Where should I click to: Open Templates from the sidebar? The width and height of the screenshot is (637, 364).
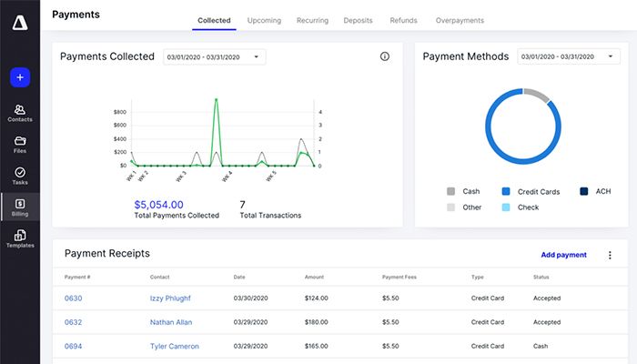[19, 238]
